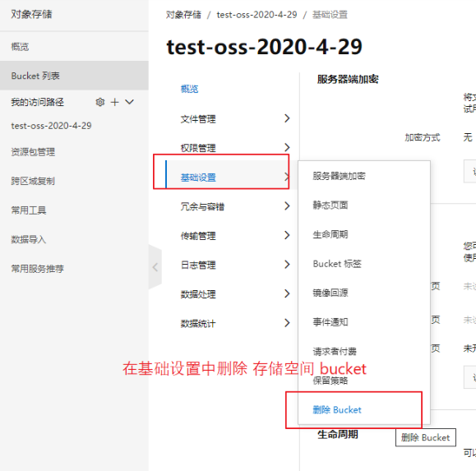Select 数据处理 in bucket menu
The image size is (476, 471).
[198, 294]
